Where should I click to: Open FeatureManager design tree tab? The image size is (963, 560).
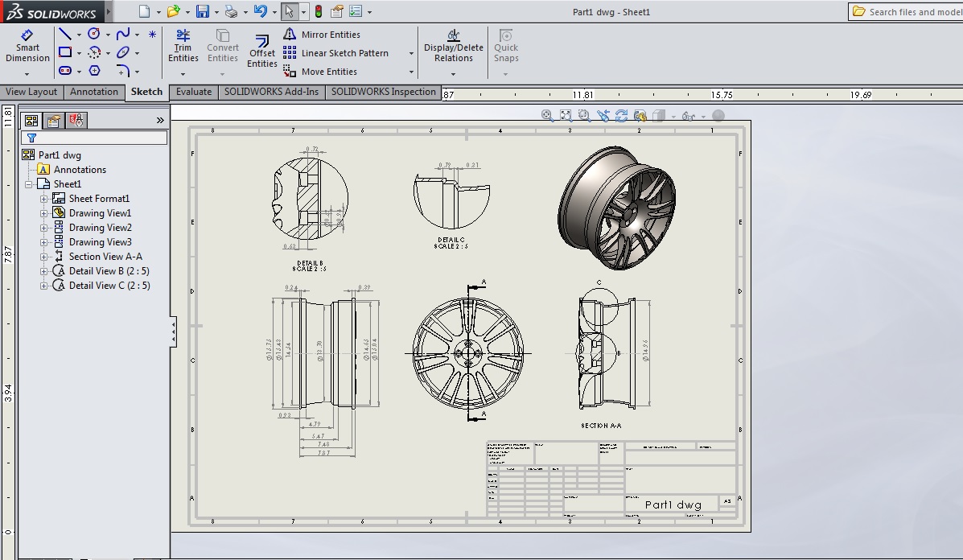pyautogui.click(x=31, y=121)
